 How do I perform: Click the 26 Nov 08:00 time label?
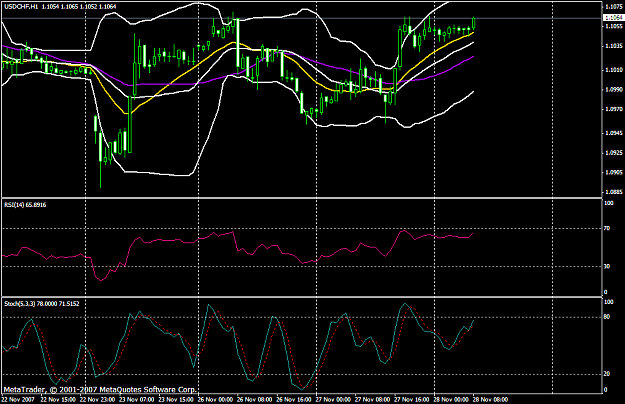point(255,399)
